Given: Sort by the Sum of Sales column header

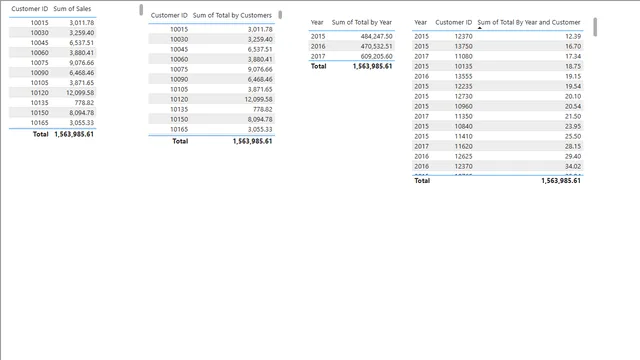Looking at the screenshot, I should click(72, 9).
